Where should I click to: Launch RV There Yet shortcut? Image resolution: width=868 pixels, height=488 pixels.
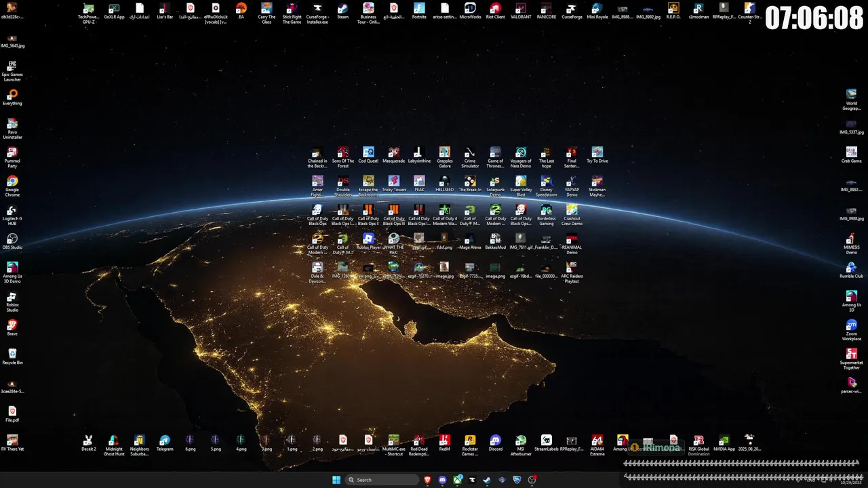pyautogui.click(x=12, y=443)
